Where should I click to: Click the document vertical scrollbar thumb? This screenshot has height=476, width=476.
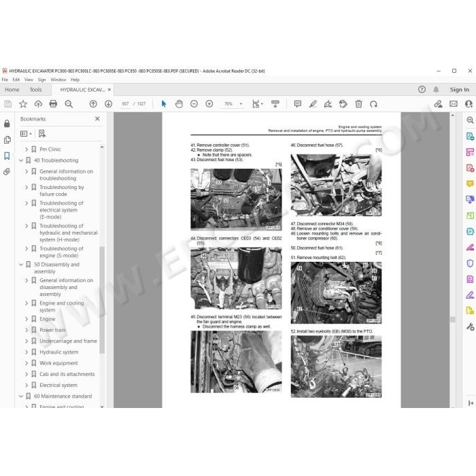[453, 320]
